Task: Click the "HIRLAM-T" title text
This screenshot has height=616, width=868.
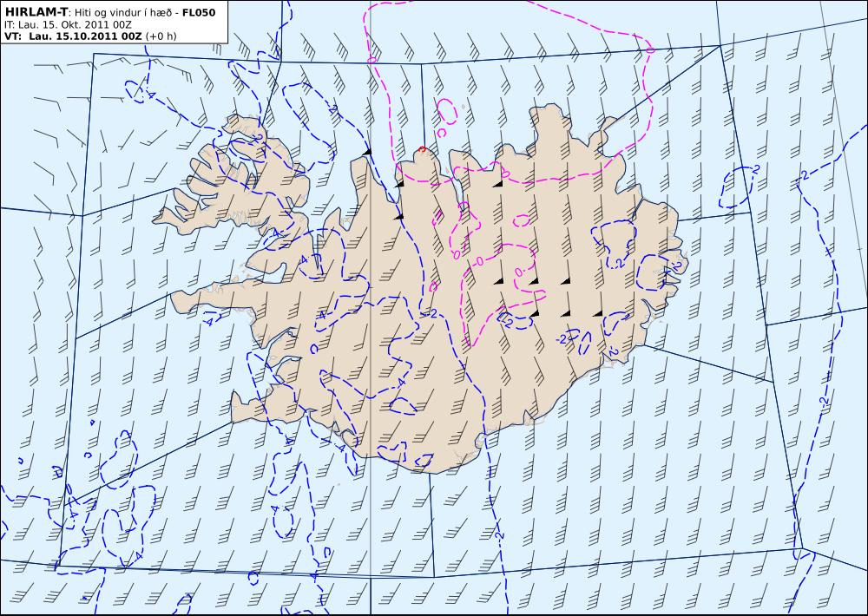Action: pos(36,12)
